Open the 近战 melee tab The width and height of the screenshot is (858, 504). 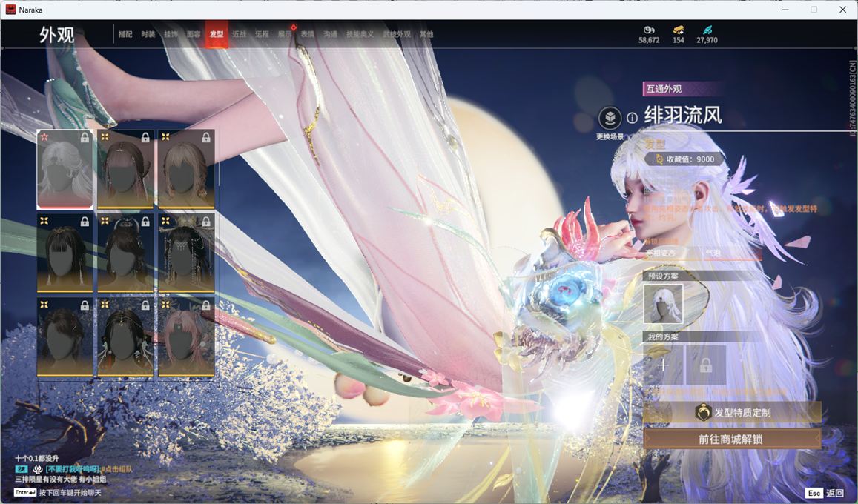(239, 34)
